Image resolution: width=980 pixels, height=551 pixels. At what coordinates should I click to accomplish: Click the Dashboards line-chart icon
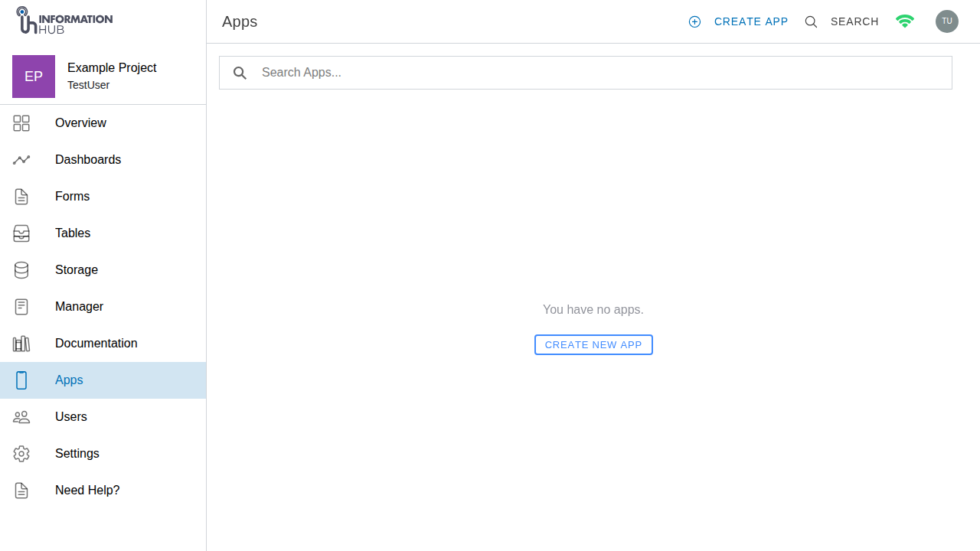pyautogui.click(x=21, y=160)
